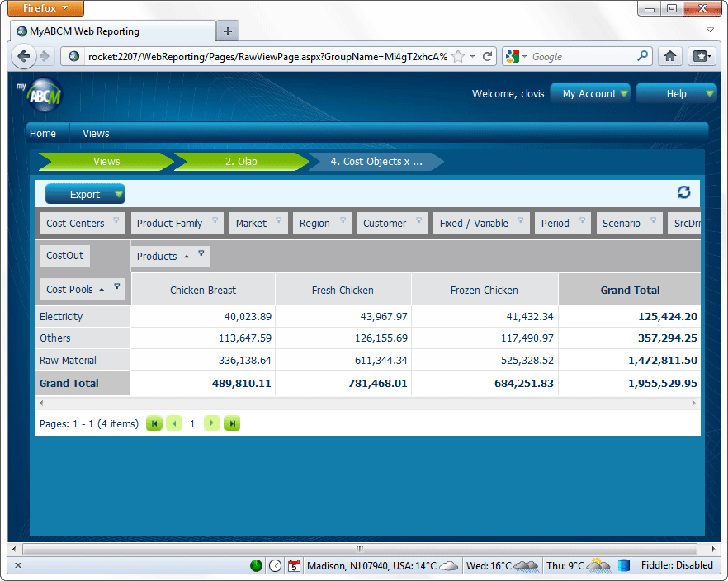Open filter on Fixed / Variable field
The height and width of the screenshot is (581, 728).
(521, 220)
